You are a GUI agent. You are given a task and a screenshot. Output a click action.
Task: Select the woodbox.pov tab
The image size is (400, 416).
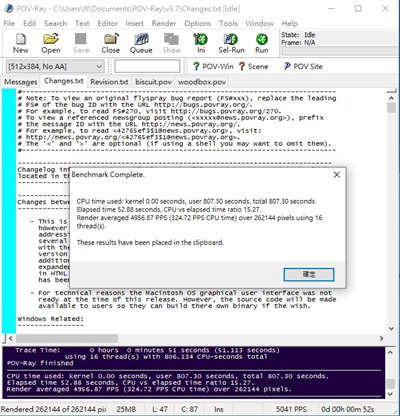pyautogui.click(x=202, y=82)
